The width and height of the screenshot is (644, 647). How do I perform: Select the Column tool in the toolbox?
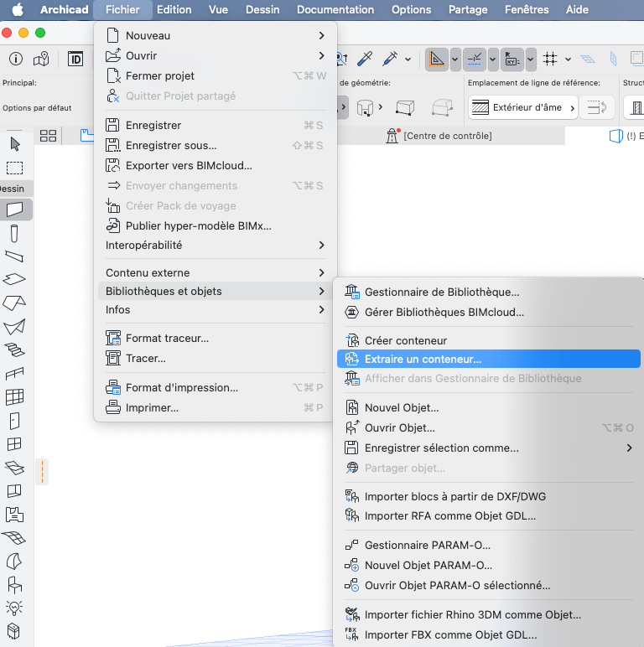click(x=14, y=233)
